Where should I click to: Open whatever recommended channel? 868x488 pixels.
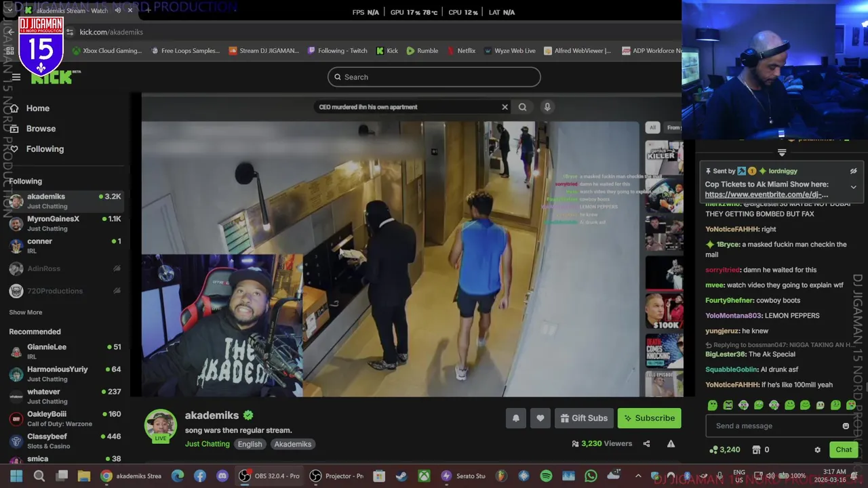coord(65,396)
